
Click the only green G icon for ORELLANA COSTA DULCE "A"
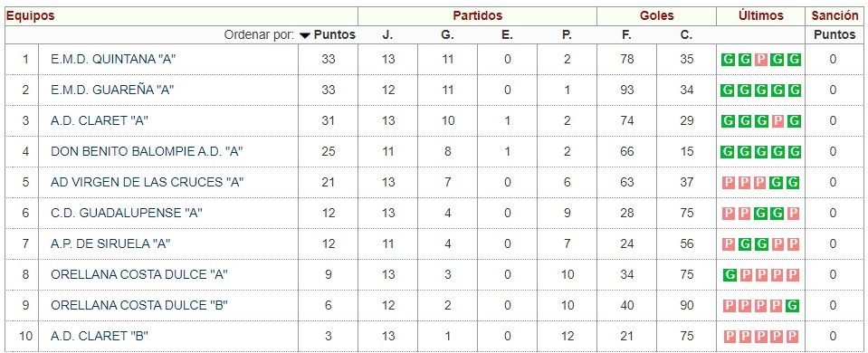729,274
